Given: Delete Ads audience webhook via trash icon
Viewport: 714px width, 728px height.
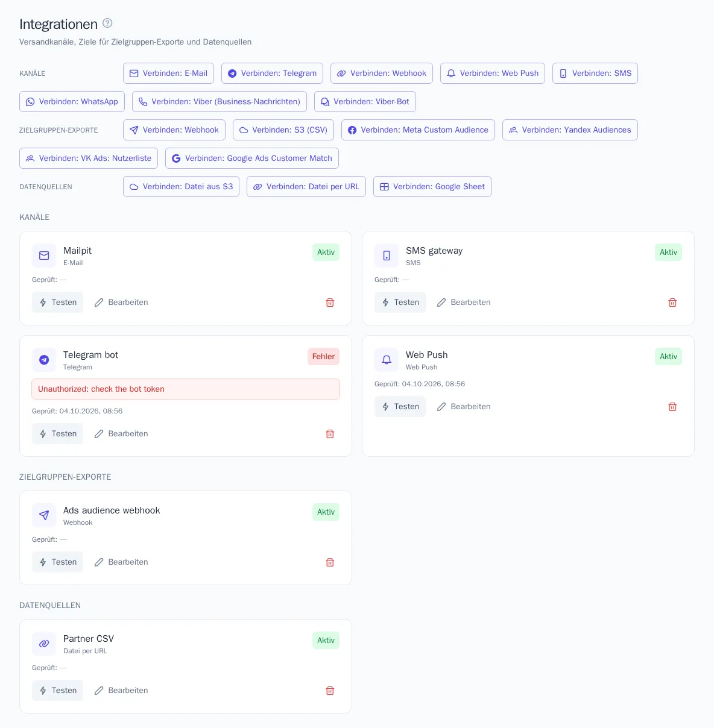Looking at the screenshot, I should (x=330, y=562).
